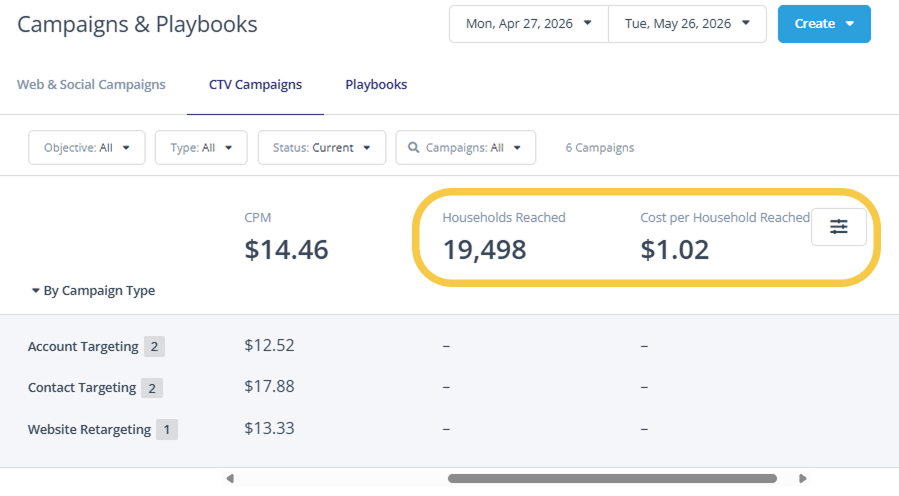The image size is (899, 496).
Task: Click the Cost per Household Reached header
Action: point(725,218)
